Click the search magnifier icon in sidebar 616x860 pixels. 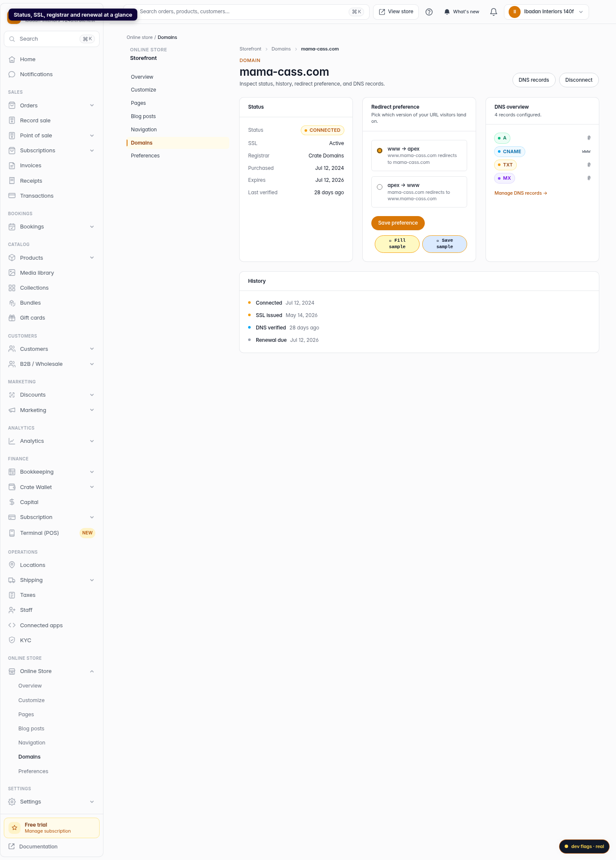tap(12, 39)
